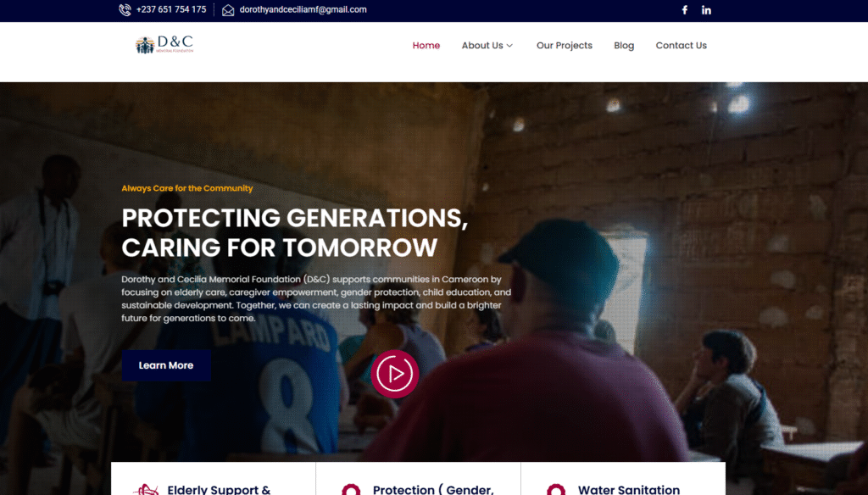Image resolution: width=868 pixels, height=495 pixels.
Task: Open the Water Sanitation heading link
Action: (629, 489)
